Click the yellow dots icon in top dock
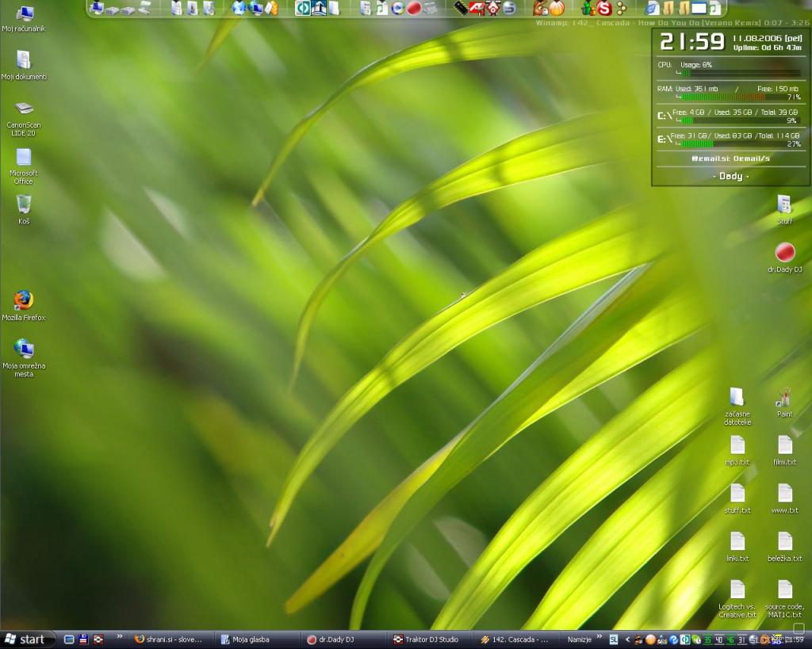This screenshot has height=649, width=812. pos(621,8)
